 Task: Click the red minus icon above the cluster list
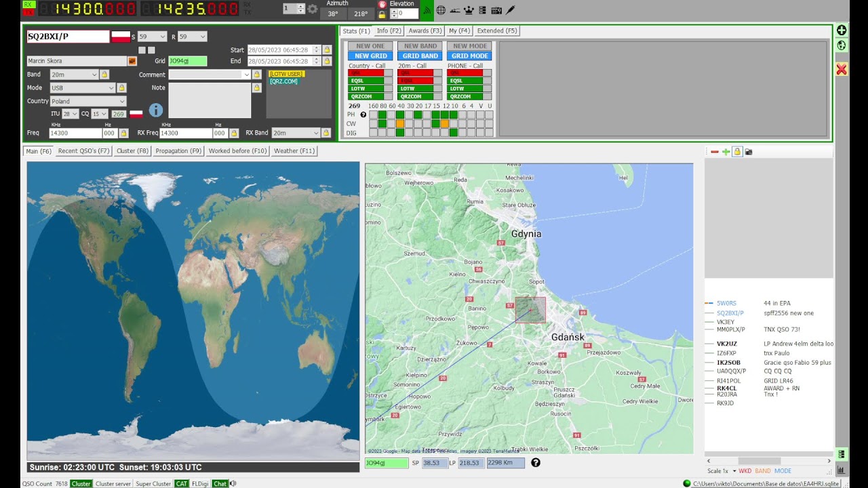pos(714,152)
